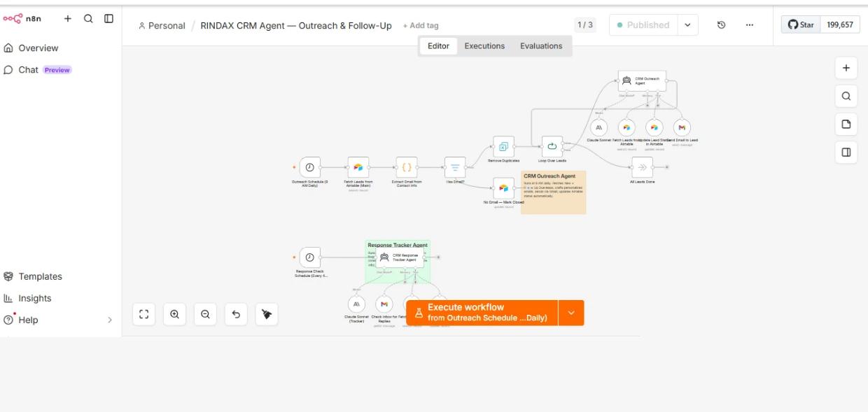This screenshot has height=412, width=868.
Task: Undo with the reset arrow button
Action: coord(236,315)
